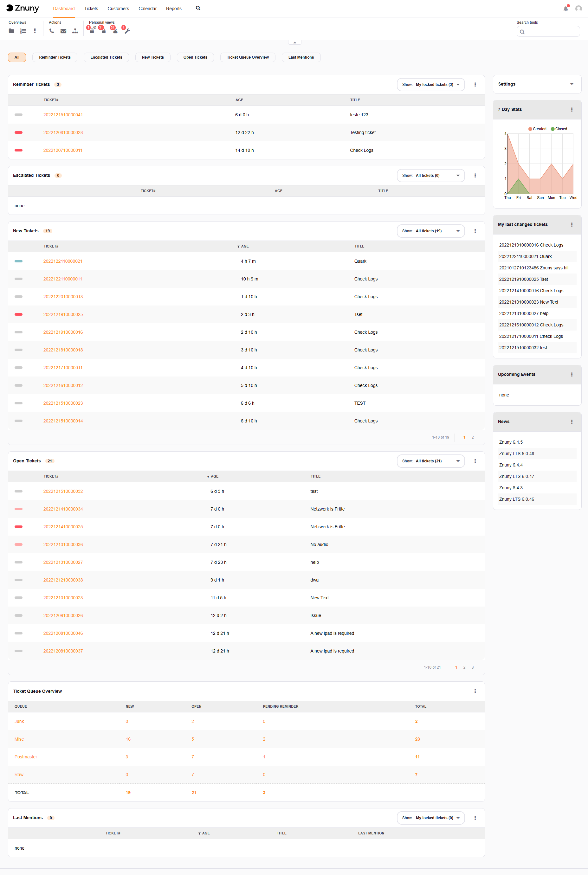Open the New Tickets Show filter dropdown

tap(430, 231)
